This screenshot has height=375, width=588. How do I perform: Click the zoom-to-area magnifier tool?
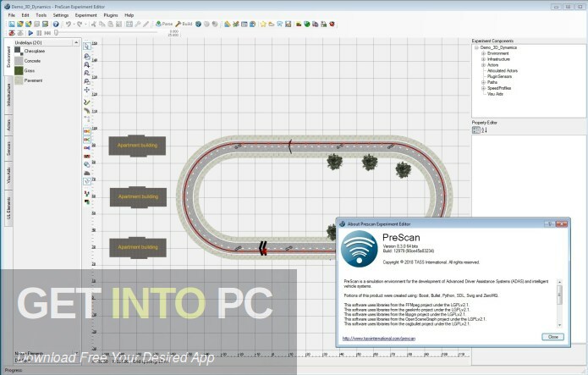tap(87, 81)
